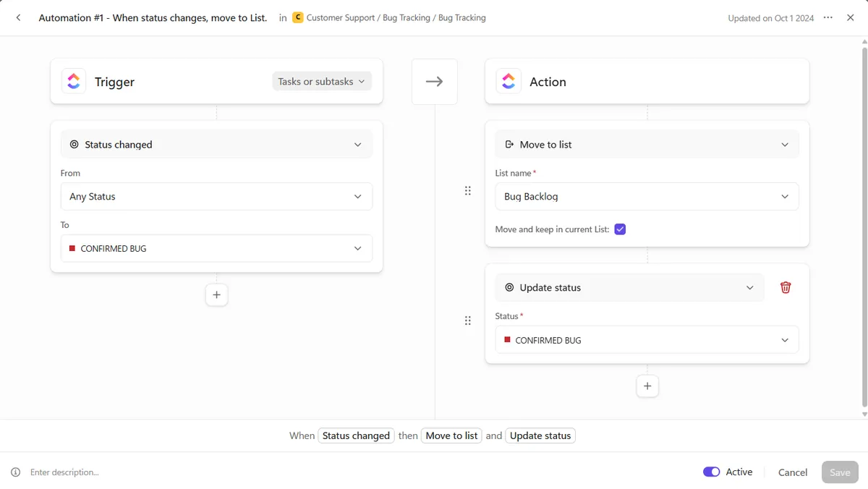Click the Save button
The height and width of the screenshot is (489, 868).
pos(840,472)
